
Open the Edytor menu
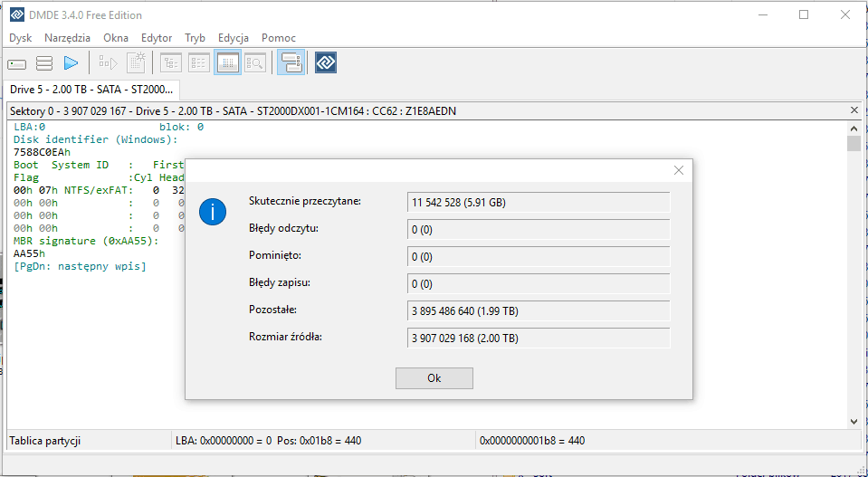click(157, 38)
